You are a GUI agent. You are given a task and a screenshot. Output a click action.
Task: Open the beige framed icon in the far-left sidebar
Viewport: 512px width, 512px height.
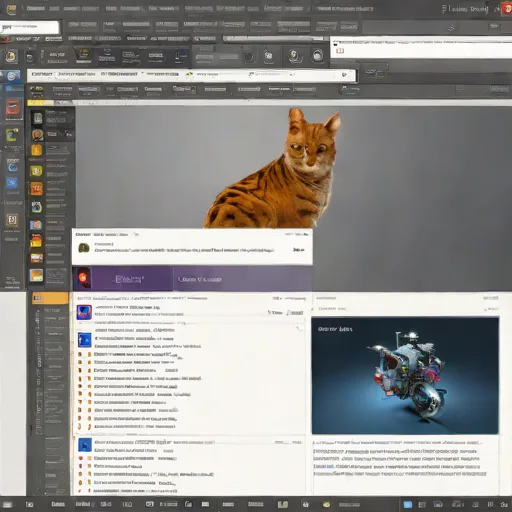tap(12, 220)
